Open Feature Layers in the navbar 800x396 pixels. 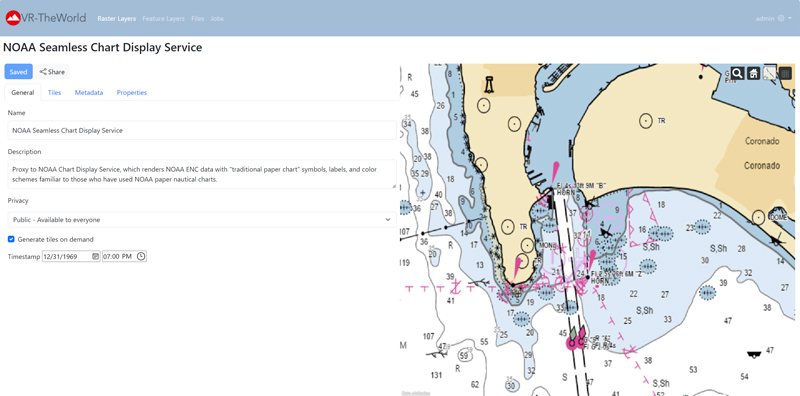click(164, 18)
